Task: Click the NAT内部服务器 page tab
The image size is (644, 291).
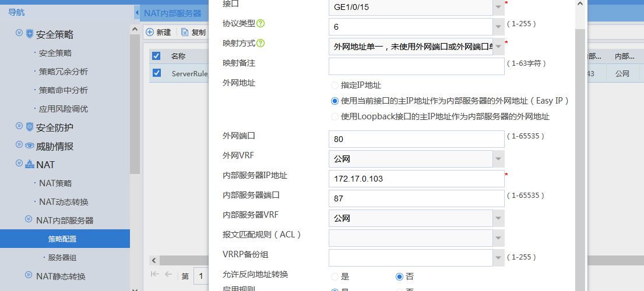Action: pos(173,13)
